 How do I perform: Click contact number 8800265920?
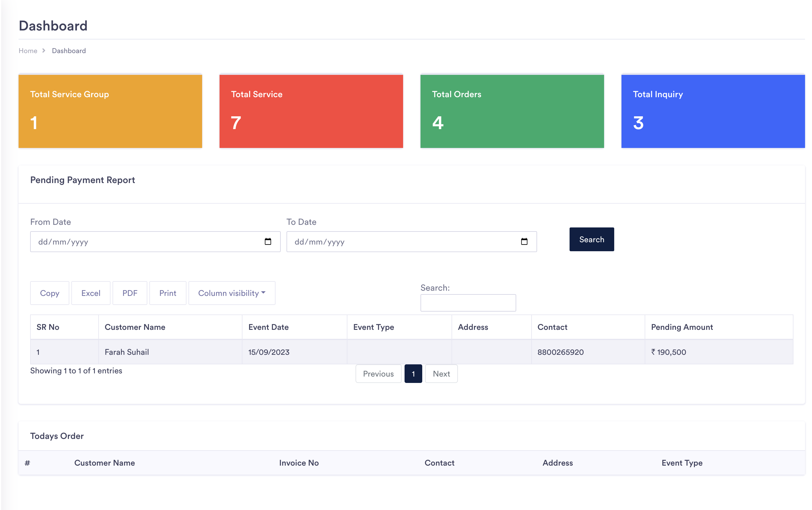pyautogui.click(x=561, y=352)
